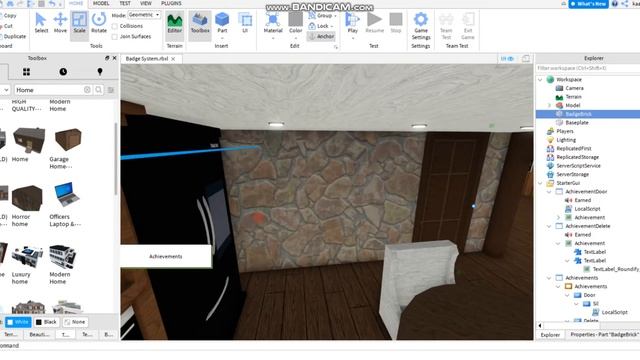Open the Toolbox inventory grid tab
This screenshot has width=640, height=360.
[x=27, y=72]
